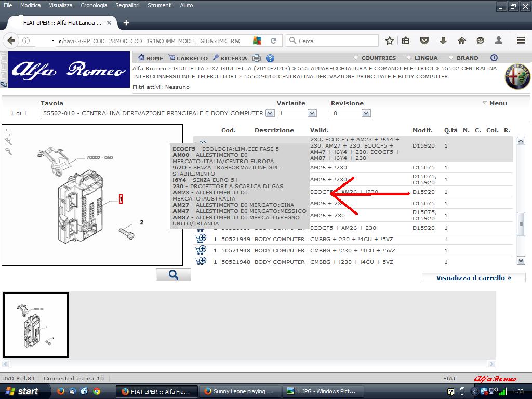Close the FIAT ePER browser tab

[x=109, y=23]
